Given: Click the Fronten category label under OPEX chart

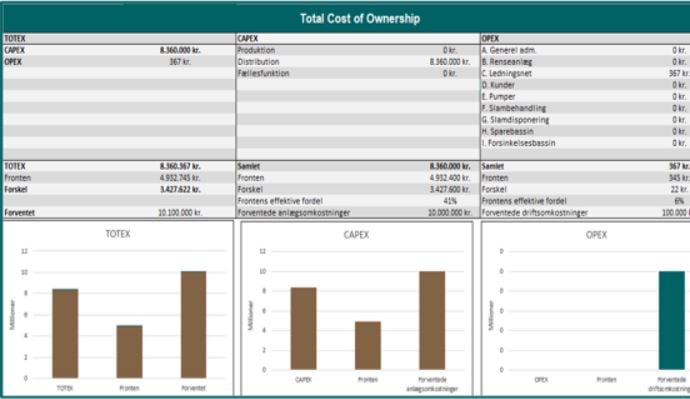Looking at the screenshot, I should (606, 380).
